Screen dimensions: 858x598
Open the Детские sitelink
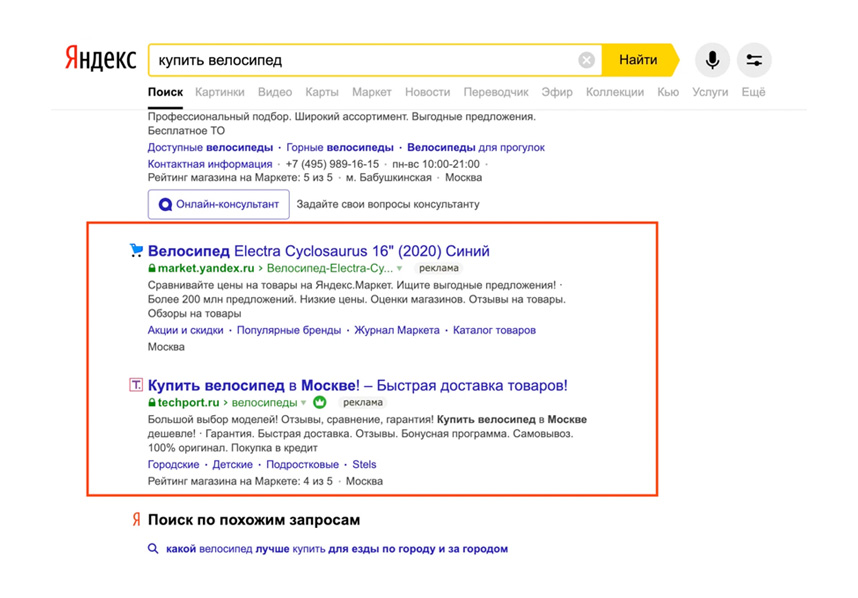coord(233,465)
